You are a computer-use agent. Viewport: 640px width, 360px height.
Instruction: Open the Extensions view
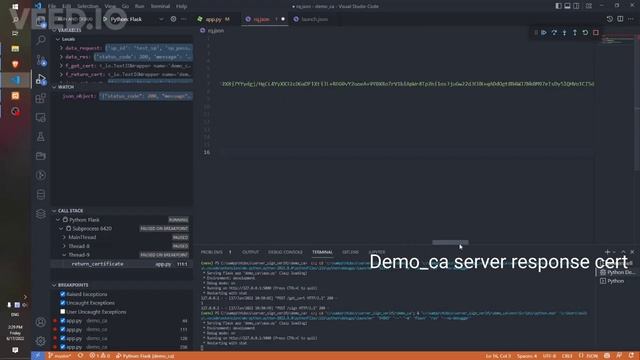pos(41,98)
